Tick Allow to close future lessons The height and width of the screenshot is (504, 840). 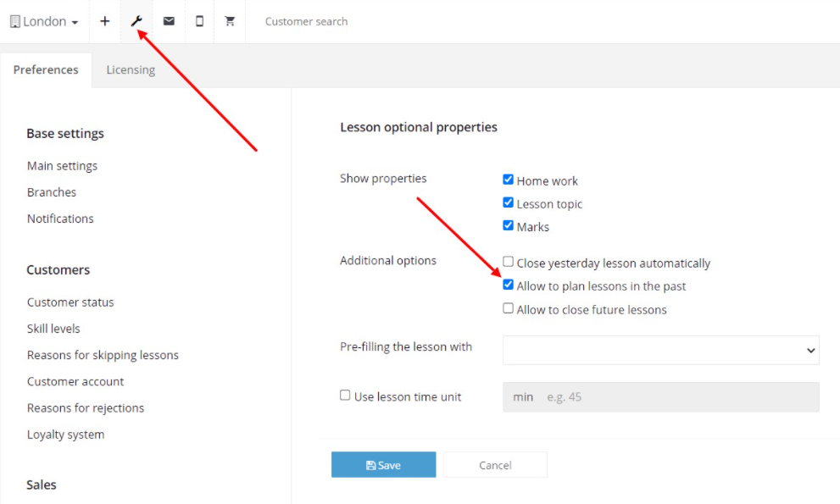pyautogui.click(x=508, y=308)
